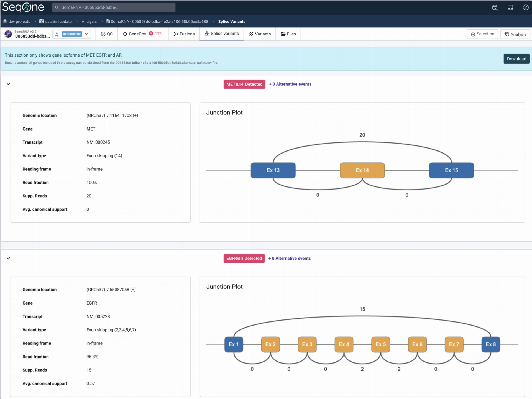532x399 pixels.
Task: Collapse the EGFRvIII Detected section
Action: pyautogui.click(x=8, y=258)
